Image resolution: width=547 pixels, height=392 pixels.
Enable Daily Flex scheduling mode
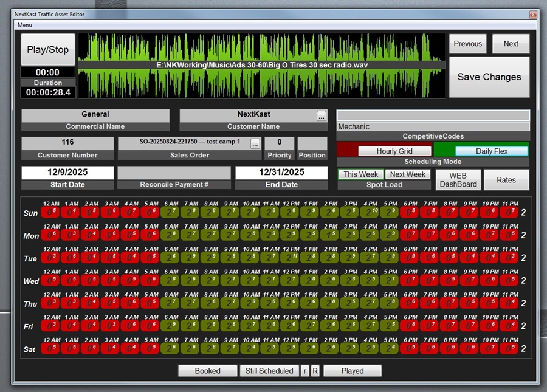pos(491,151)
